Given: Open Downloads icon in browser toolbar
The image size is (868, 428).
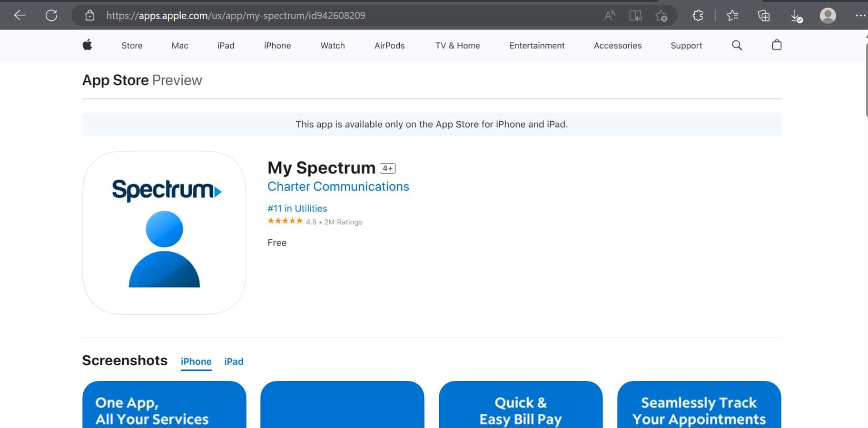Looking at the screenshot, I should (797, 16).
